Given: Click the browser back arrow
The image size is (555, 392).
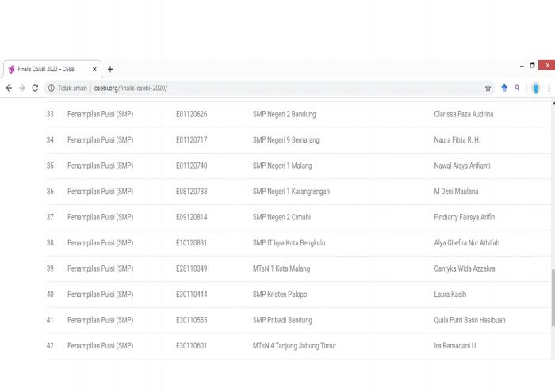Looking at the screenshot, I should click(x=9, y=88).
